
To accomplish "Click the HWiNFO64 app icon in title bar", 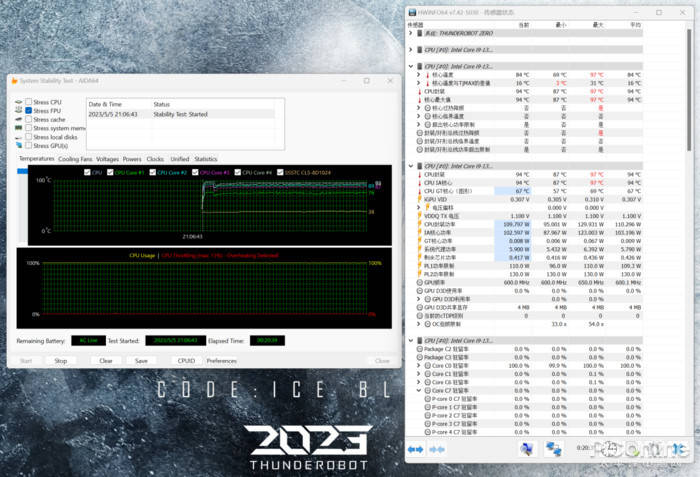I will tap(411, 12).
